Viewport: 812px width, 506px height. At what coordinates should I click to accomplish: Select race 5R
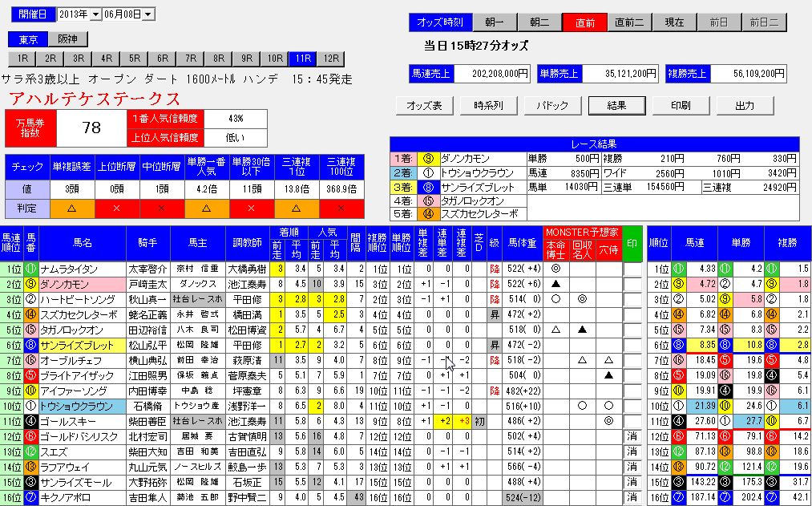click(135, 59)
